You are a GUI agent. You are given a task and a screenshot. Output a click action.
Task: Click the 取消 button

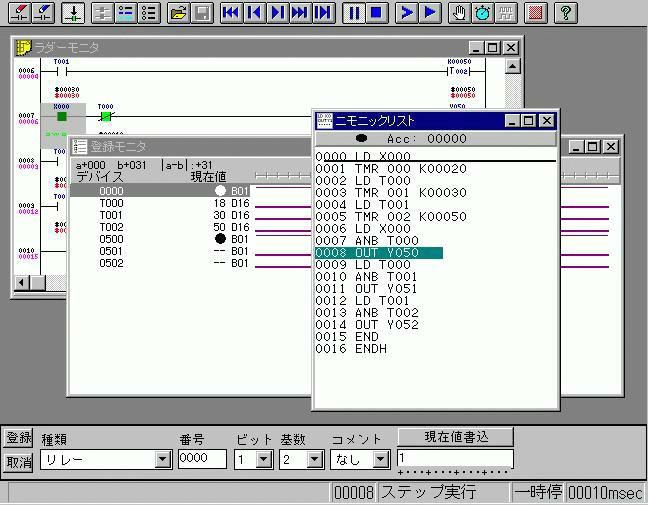pyautogui.click(x=18, y=462)
